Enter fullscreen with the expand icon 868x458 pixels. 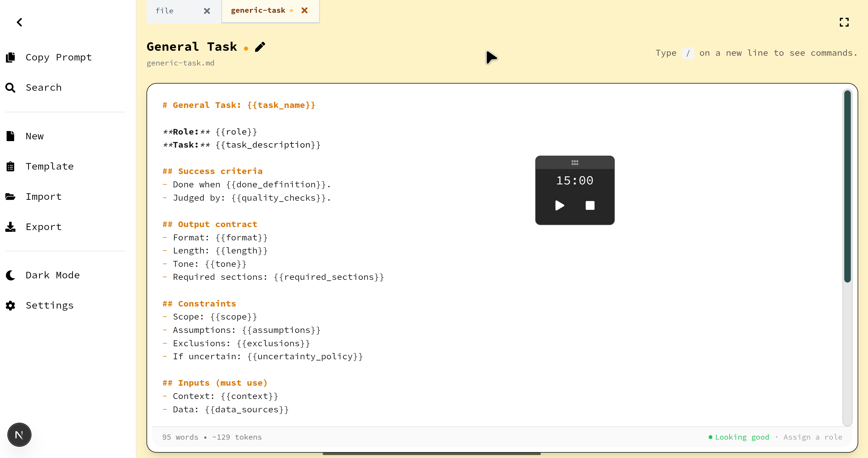coord(844,22)
